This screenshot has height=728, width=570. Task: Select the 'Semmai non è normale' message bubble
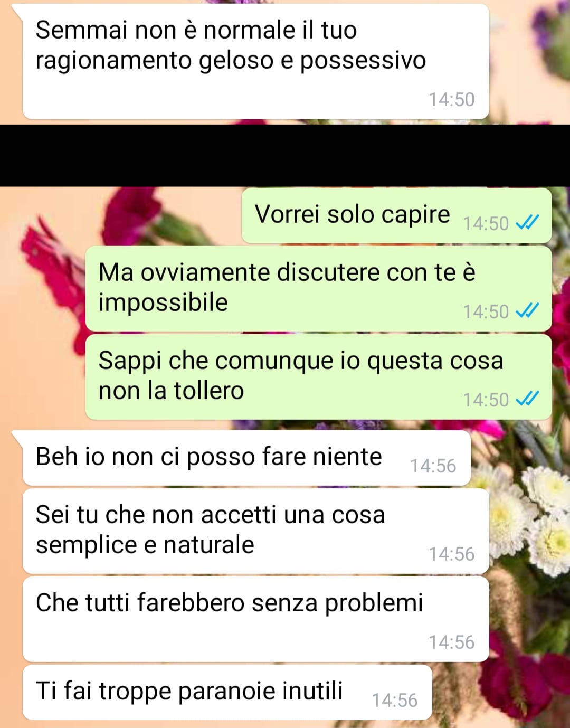point(256,62)
